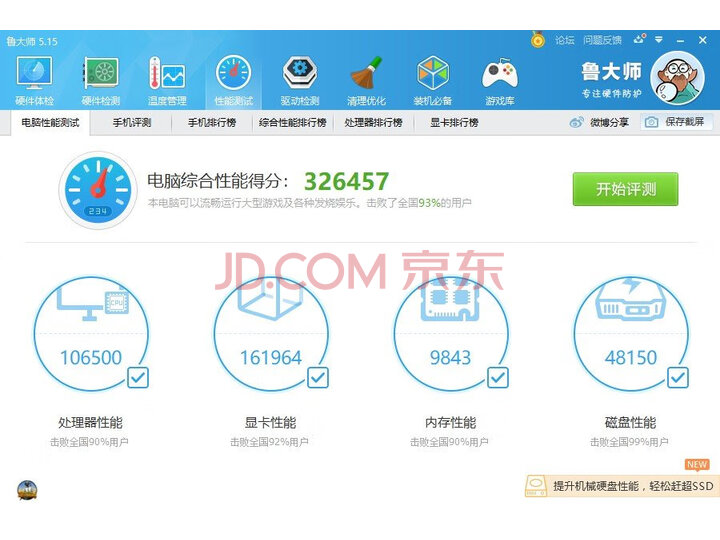Click the memory chip icon
This screenshot has height=540, width=720.
[x=450, y=298]
